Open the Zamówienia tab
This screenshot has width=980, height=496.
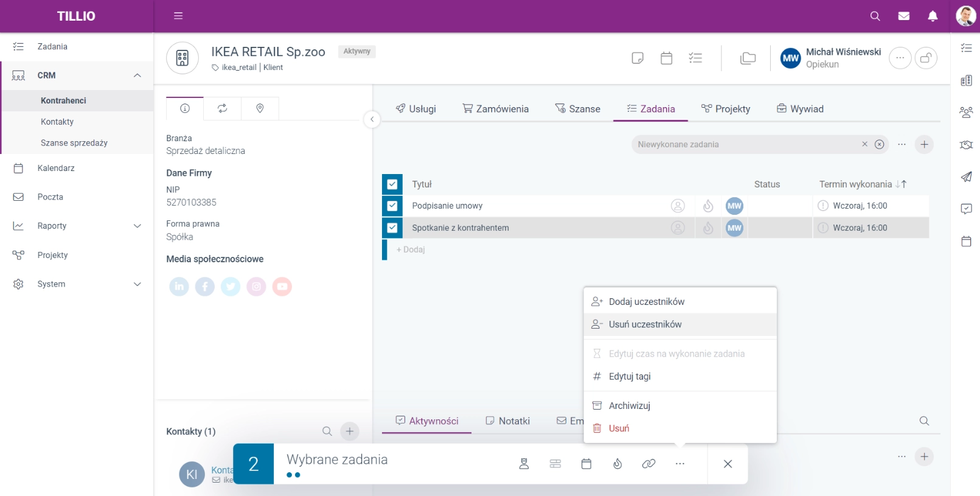[496, 109]
